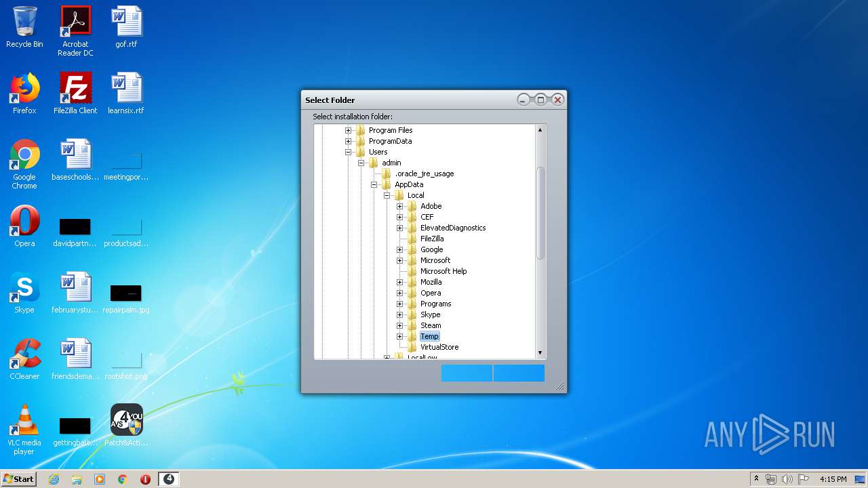Expand the Program Files folder

point(348,130)
